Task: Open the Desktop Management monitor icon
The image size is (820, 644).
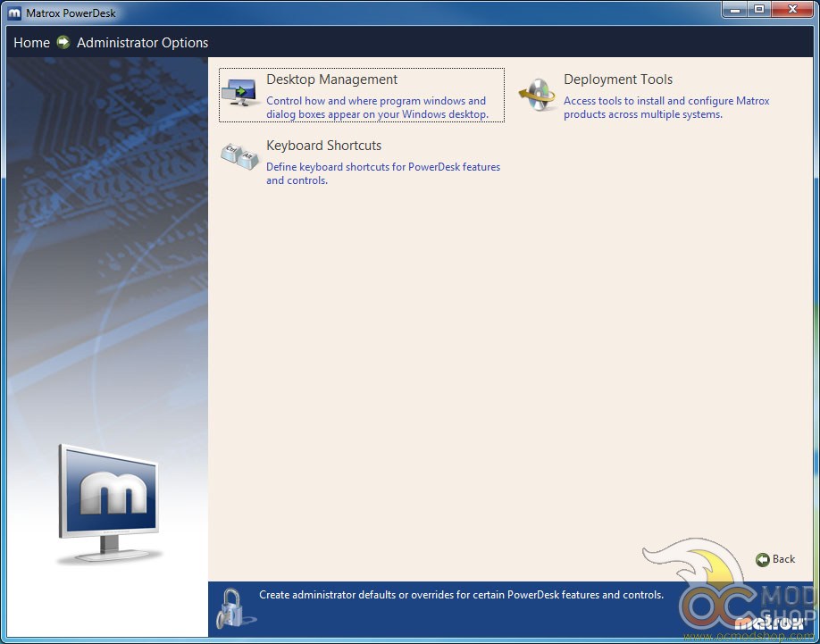Action: (239, 92)
